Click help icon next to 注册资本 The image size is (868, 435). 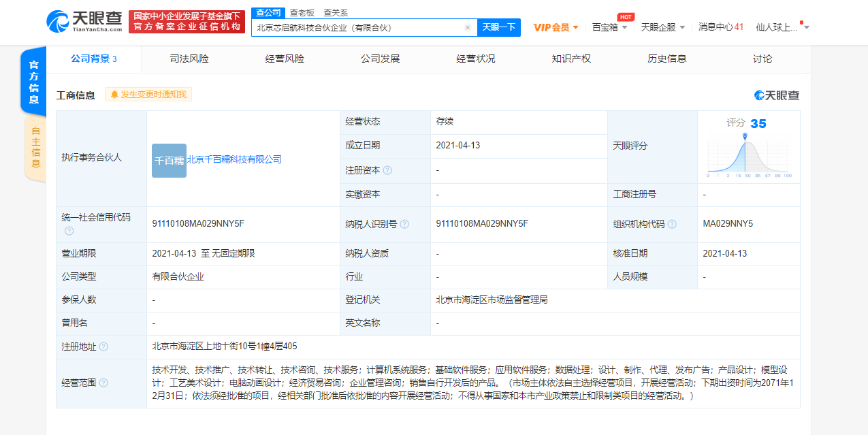point(387,170)
